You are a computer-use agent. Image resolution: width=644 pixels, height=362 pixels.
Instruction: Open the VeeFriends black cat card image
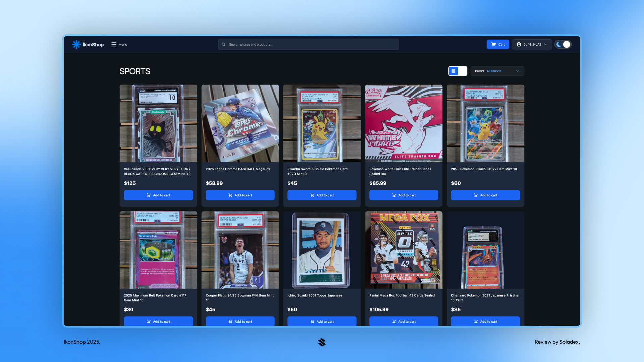point(158,123)
